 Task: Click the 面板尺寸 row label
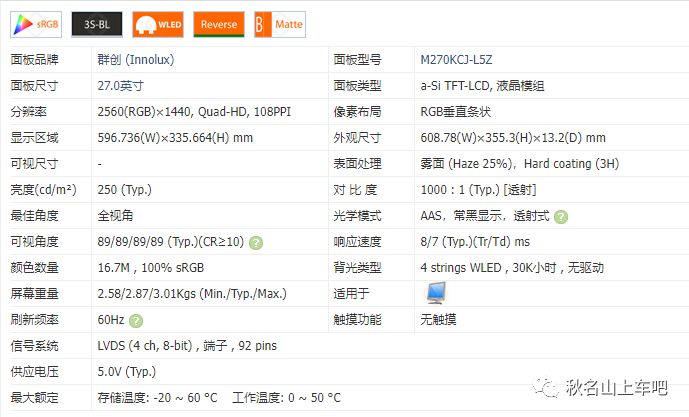(x=35, y=86)
